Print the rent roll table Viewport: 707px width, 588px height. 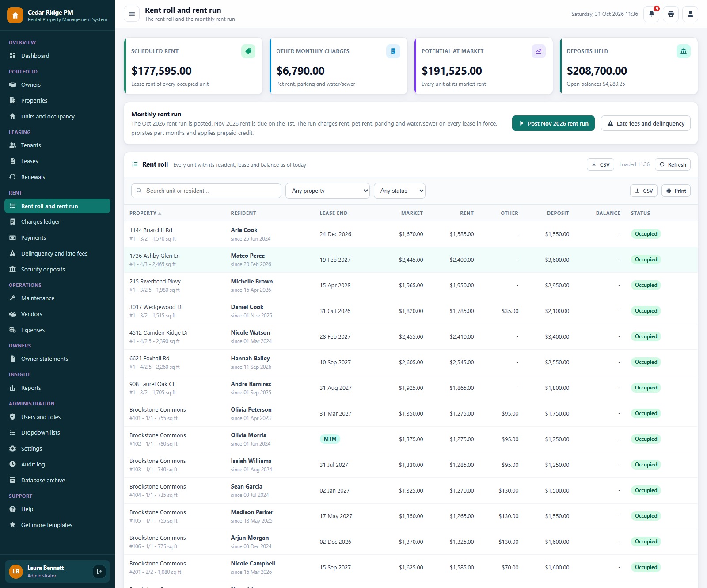[676, 191]
